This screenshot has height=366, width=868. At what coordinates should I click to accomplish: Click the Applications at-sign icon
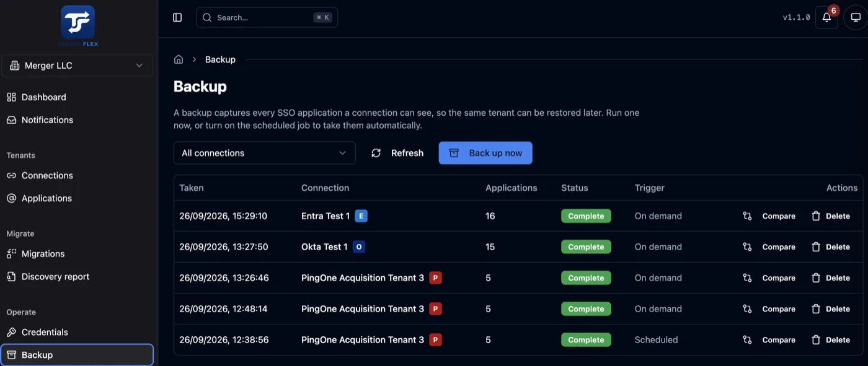click(11, 198)
